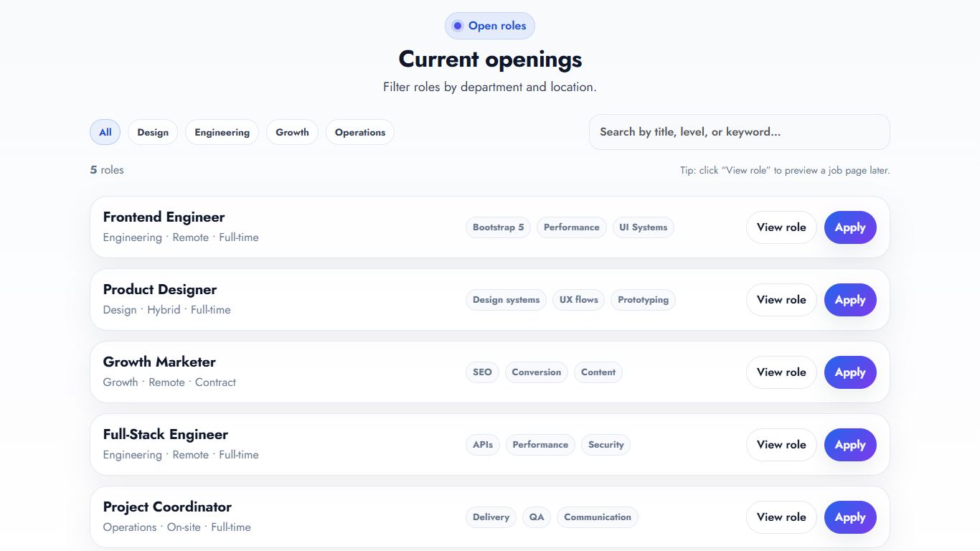Apply for the Product Designer job
The width and height of the screenshot is (980, 551).
click(x=850, y=300)
